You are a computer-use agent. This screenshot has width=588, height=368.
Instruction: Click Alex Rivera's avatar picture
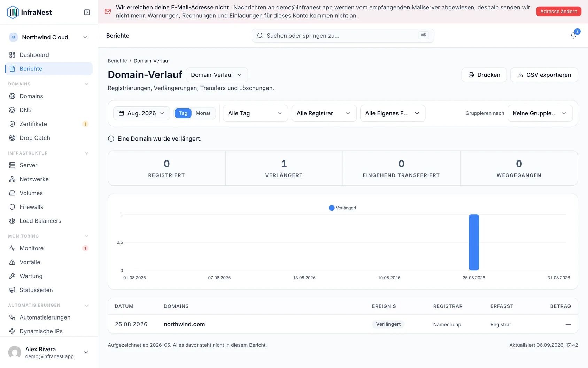(x=15, y=352)
